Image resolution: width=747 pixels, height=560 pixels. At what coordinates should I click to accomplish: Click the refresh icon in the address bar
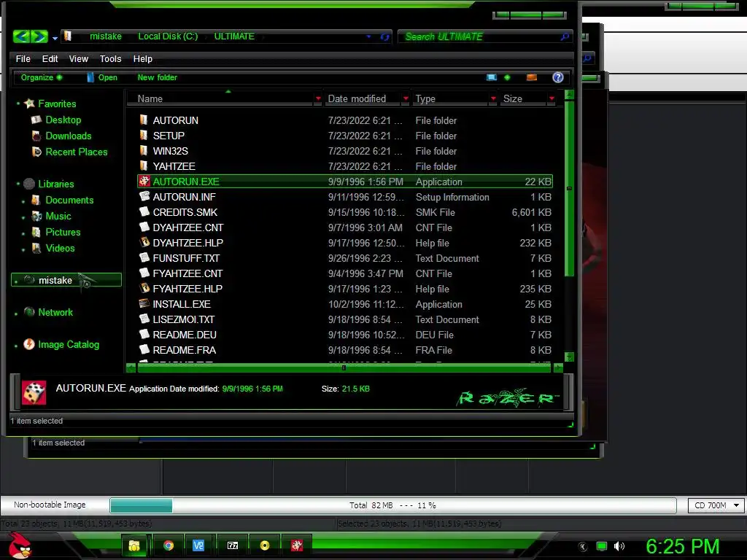pos(384,36)
